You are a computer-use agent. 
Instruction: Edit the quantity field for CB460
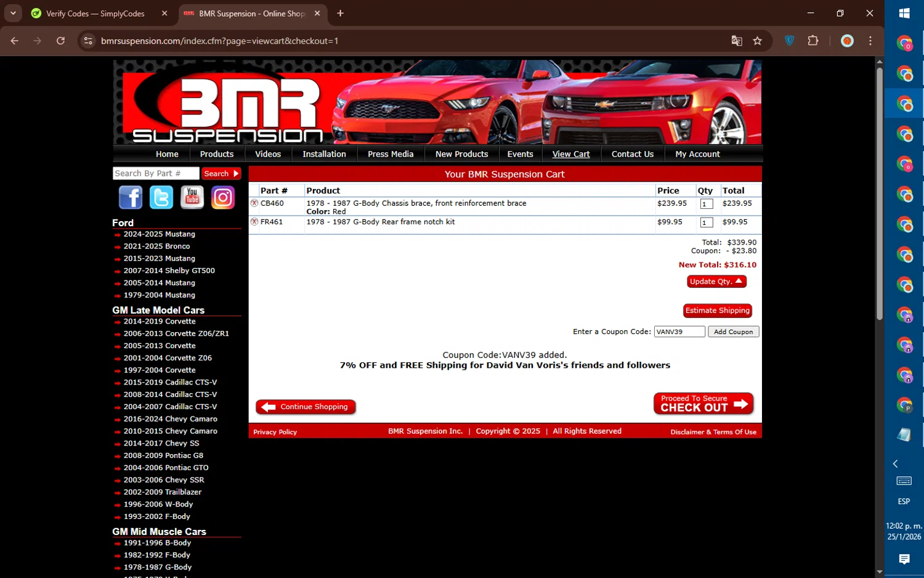pyautogui.click(x=707, y=204)
